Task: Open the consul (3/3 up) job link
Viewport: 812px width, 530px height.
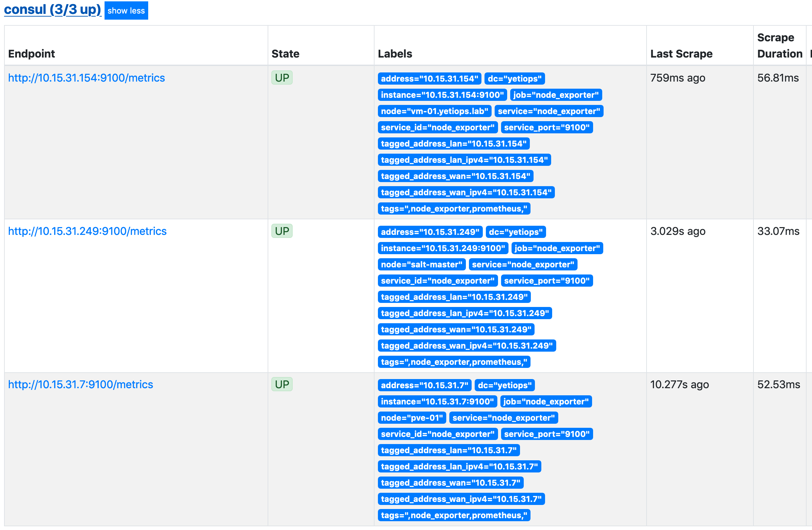Action: tap(52, 9)
